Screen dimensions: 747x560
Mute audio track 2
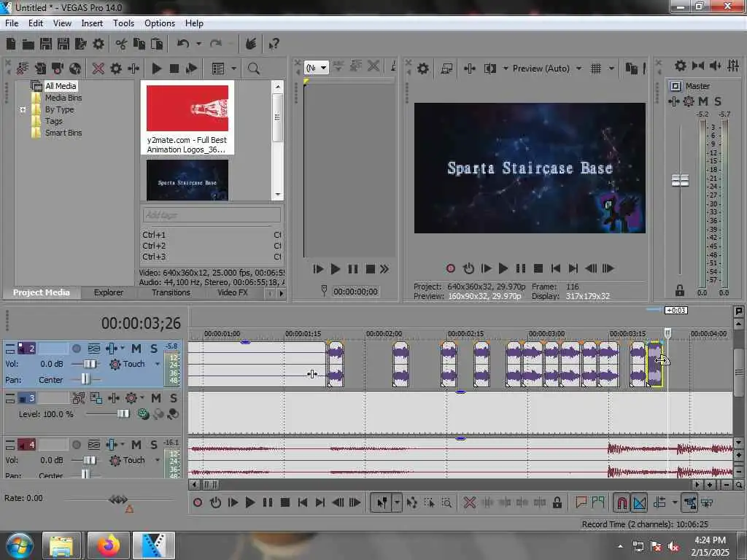coord(136,349)
